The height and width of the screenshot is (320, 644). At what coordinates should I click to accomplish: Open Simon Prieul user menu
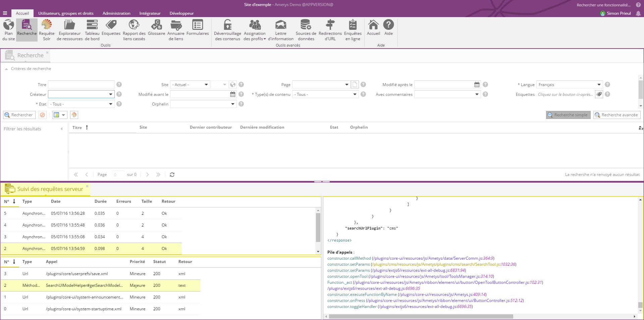[x=615, y=13]
